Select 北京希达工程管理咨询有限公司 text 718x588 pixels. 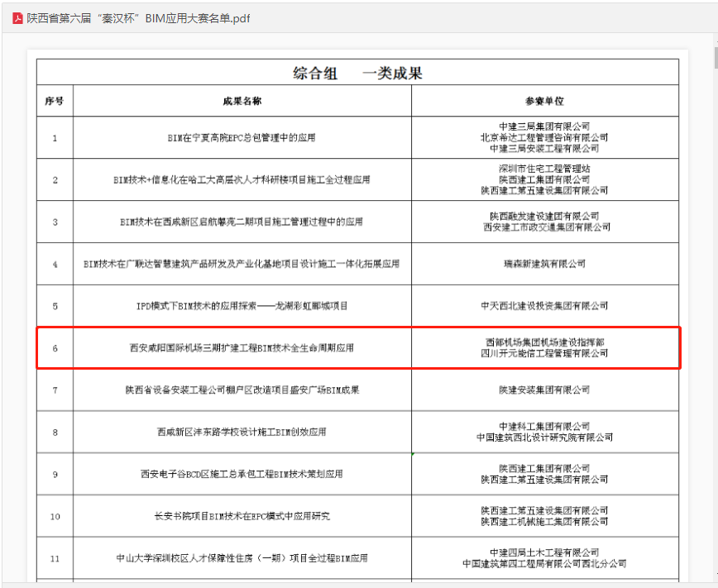click(x=544, y=137)
